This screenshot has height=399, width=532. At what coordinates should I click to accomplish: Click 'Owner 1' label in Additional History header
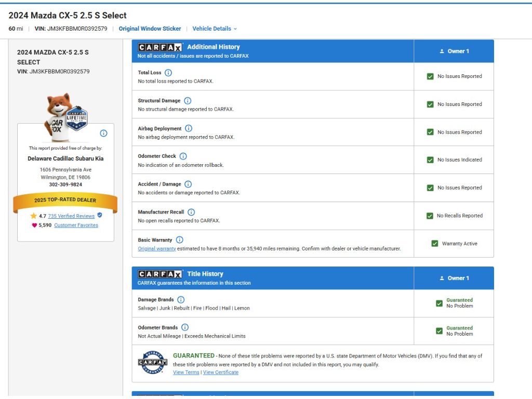click(458, 51)
